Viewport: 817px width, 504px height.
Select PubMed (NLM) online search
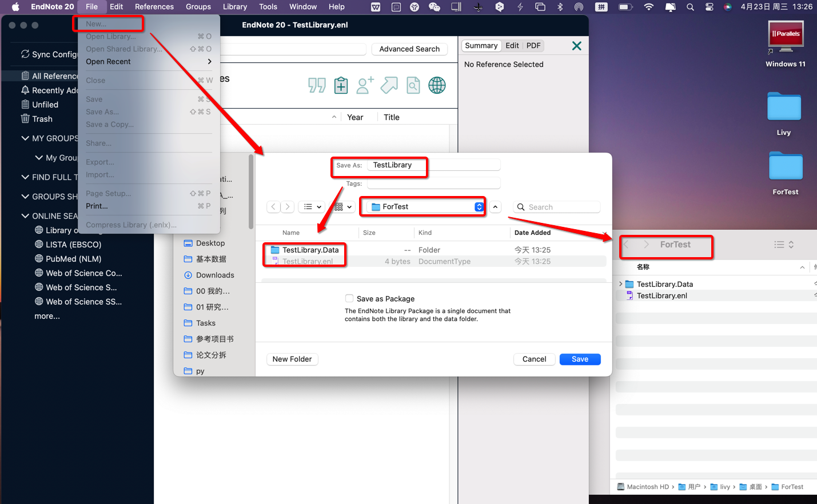(x=73, y=259)
